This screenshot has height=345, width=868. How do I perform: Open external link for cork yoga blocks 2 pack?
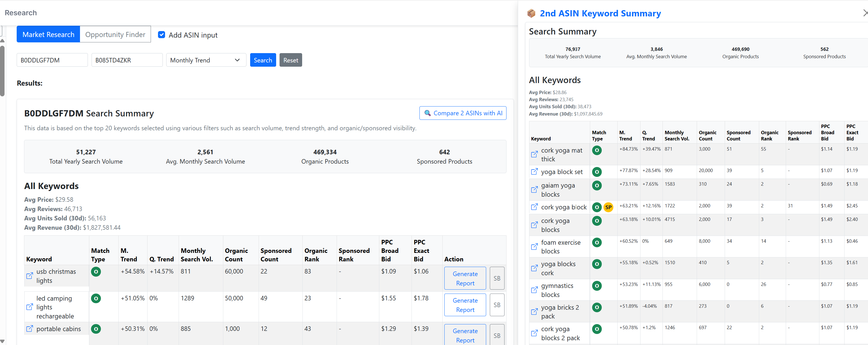(534, 333)
